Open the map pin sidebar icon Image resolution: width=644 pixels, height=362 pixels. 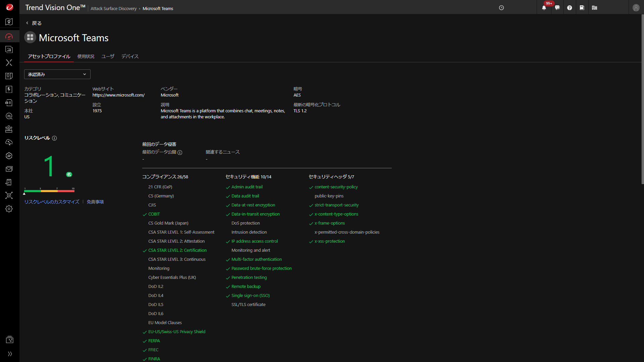point(9,22)
